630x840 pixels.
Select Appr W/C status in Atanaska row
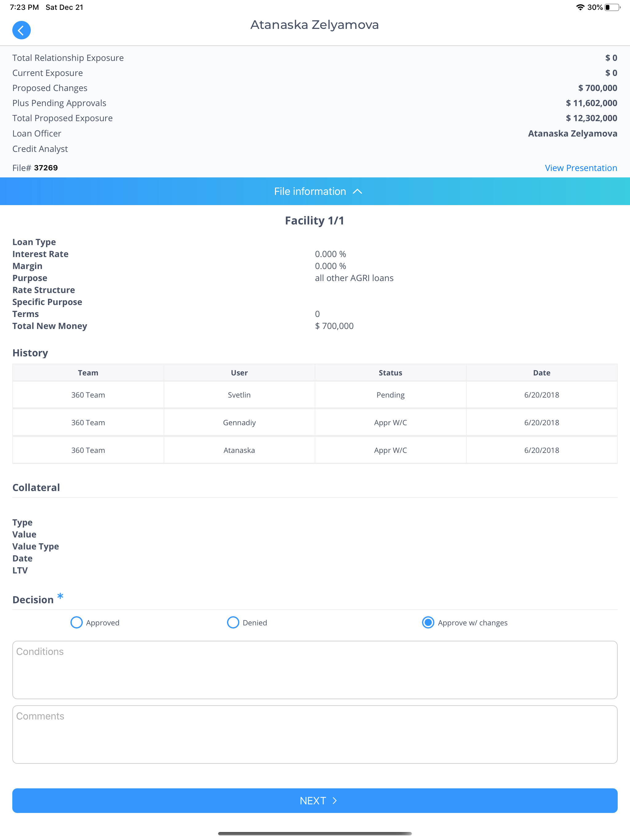click(x=391, y=450)
